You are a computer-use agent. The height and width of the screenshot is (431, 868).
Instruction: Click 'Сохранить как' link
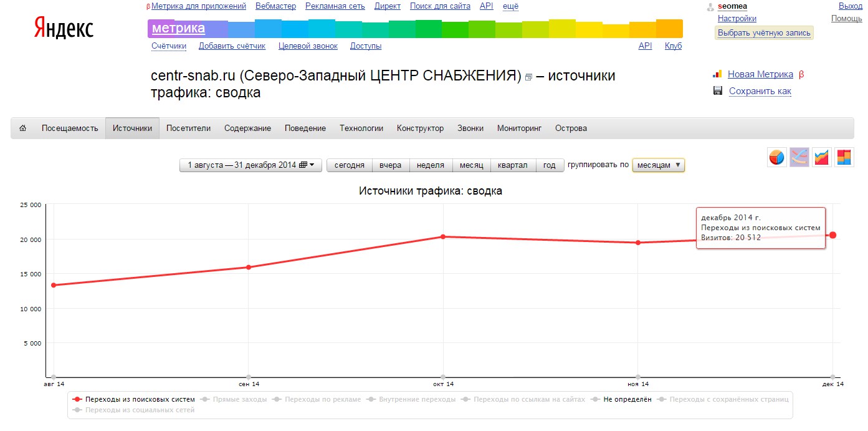[x=760, y=91]
